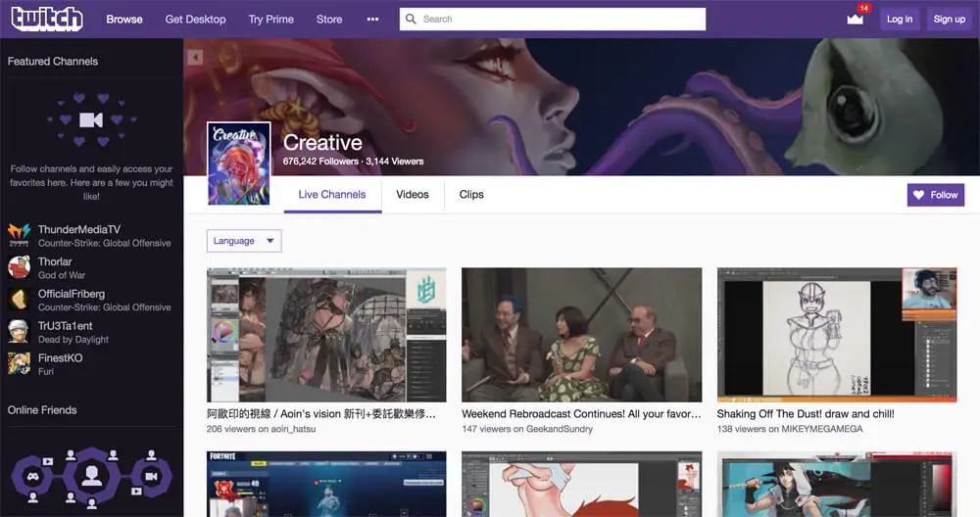Open the Browse menu item
This screenshot has height=517, width=980.
(124, 20)
